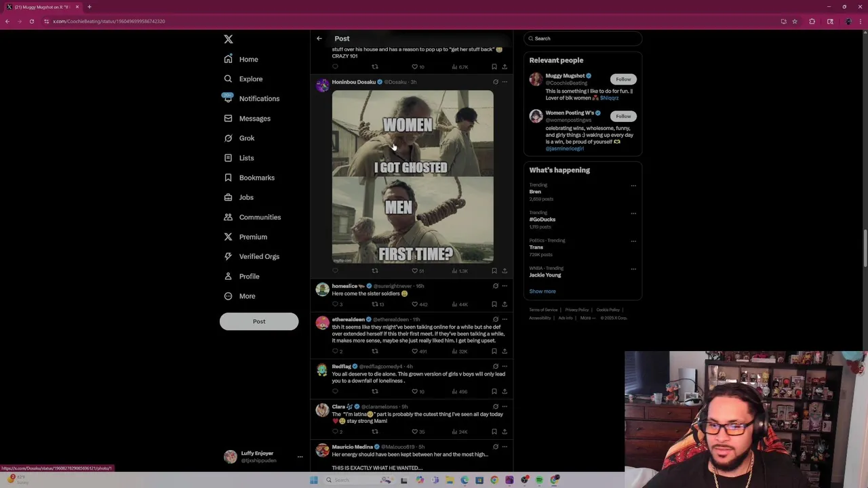This screenshot has width=868, height=488.
Task: View analytics on homeslice's reply (44K)
Action: 460,304
